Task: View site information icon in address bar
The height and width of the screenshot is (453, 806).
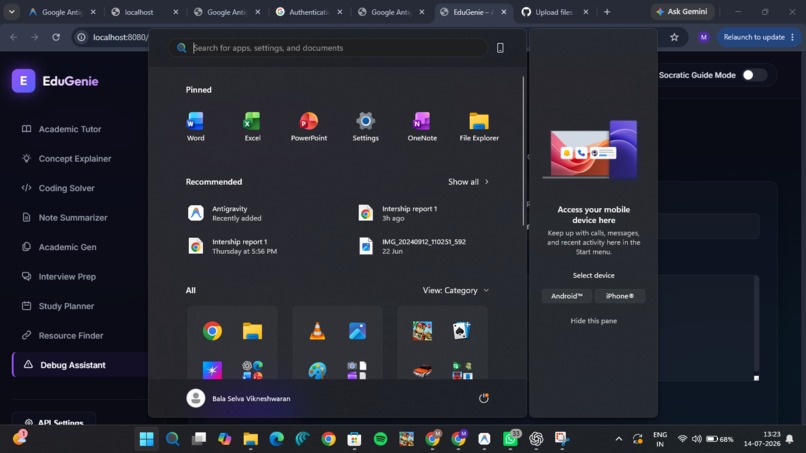Action: [x=81, y=37]
